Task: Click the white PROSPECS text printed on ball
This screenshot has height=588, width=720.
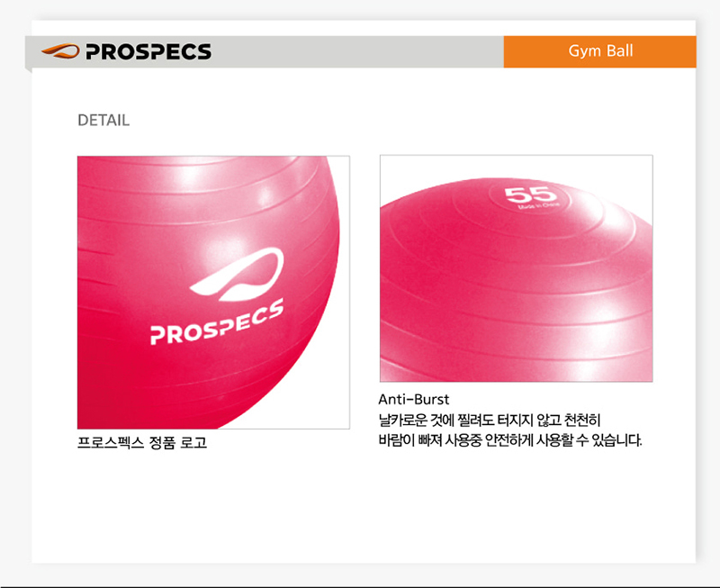Action: pos(217,321)
